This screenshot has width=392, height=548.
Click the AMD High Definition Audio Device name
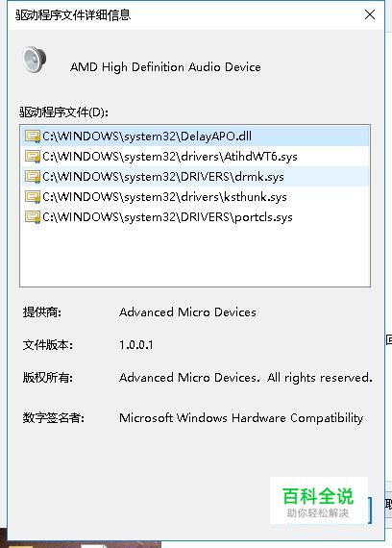click(165, 66)
